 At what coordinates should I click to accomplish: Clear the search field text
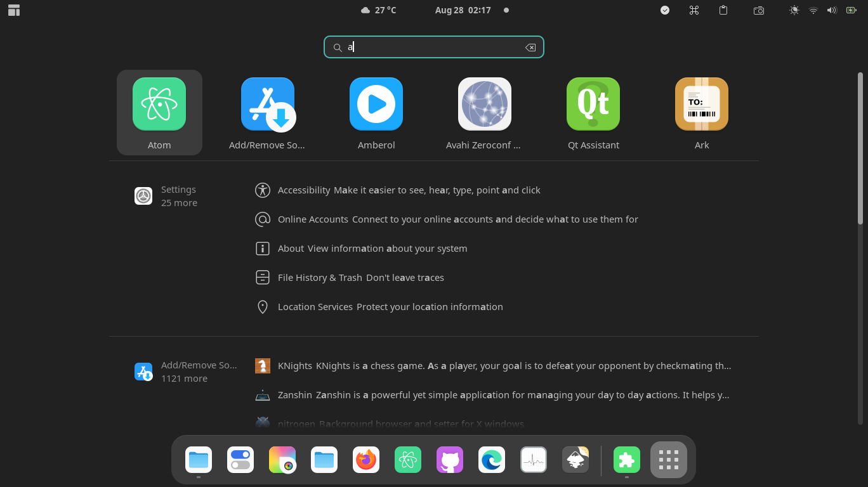point(530,48)
